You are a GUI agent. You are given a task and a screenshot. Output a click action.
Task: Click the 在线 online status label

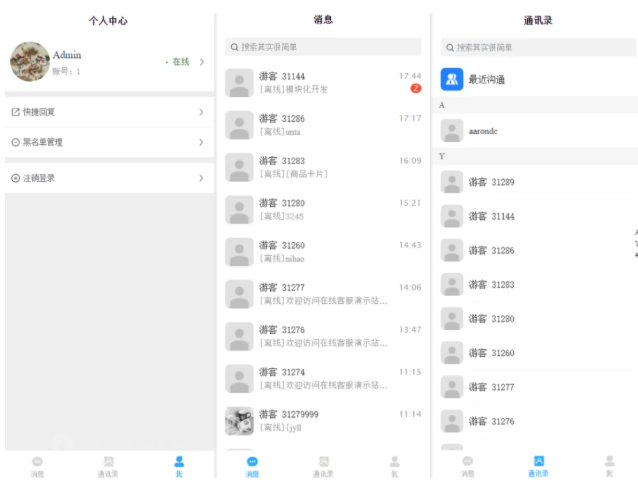[181, 62]
